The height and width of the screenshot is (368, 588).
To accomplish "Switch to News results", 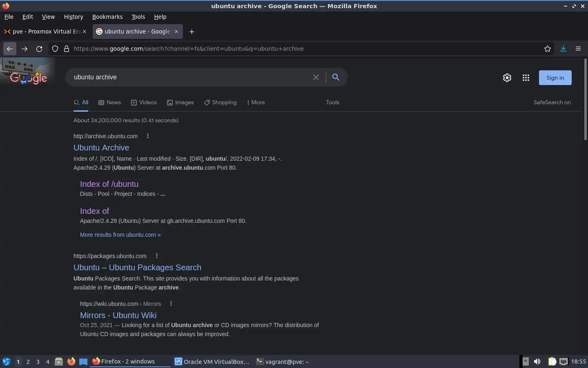I will pyautogui.click(x=109, y=103).
